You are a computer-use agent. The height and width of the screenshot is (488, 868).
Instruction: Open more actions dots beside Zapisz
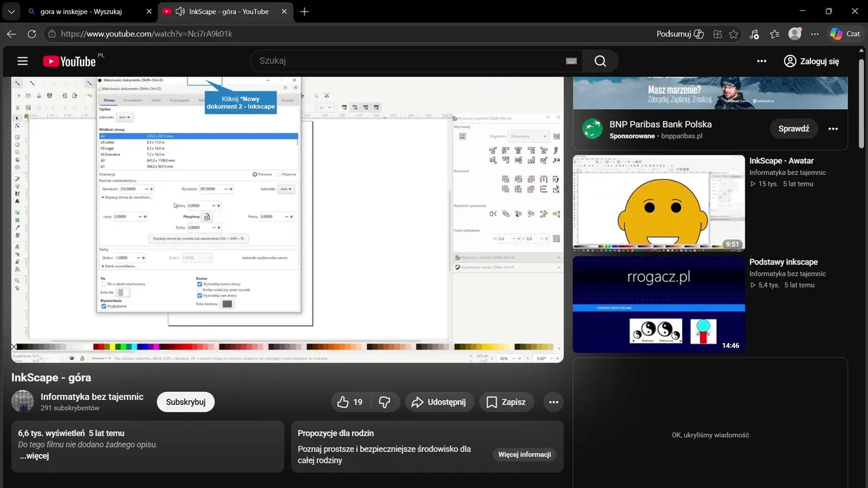553,402
